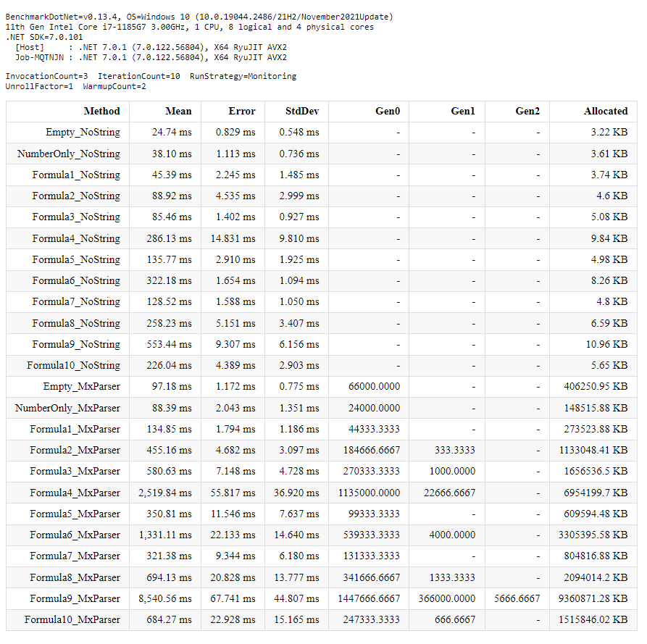The width and height of the screenshot is (647, 644).
Task: Click the Mean column header
Action: tap(178, 111)
